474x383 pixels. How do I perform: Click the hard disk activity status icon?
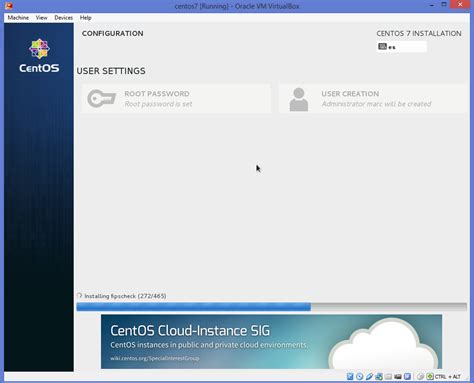pos(350,376)
